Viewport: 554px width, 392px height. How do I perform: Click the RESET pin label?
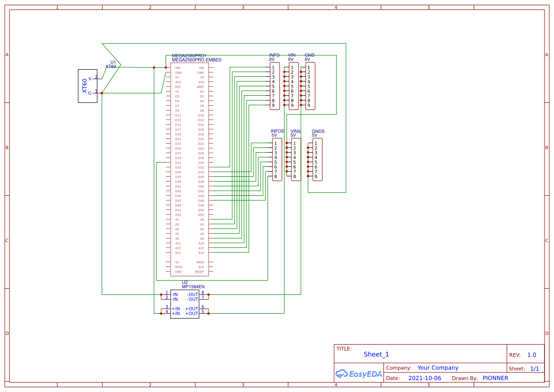199,272
